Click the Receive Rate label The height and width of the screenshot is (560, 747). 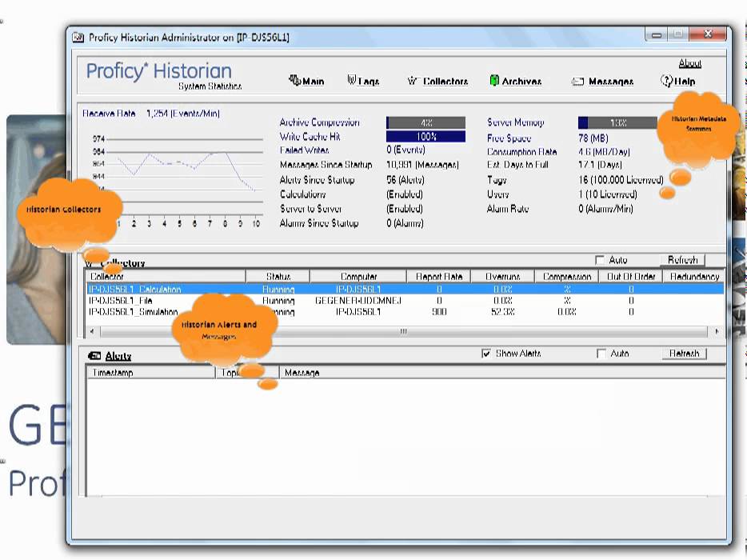click(x=109, y=114)
